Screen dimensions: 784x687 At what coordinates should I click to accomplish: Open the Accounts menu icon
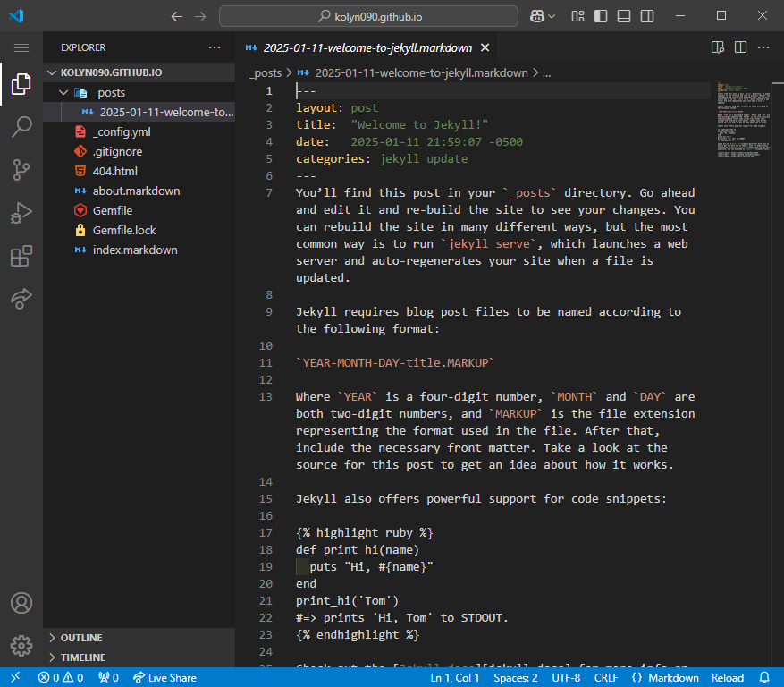(21, 603)
